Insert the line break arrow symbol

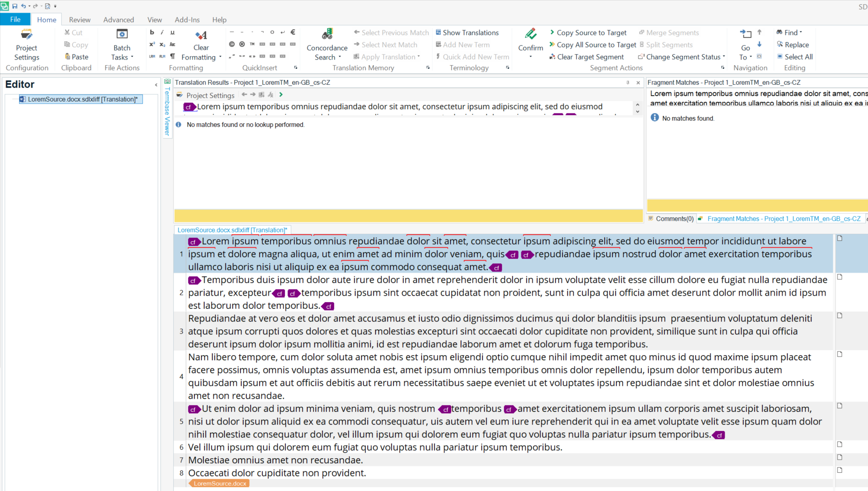tap(282, 32)
